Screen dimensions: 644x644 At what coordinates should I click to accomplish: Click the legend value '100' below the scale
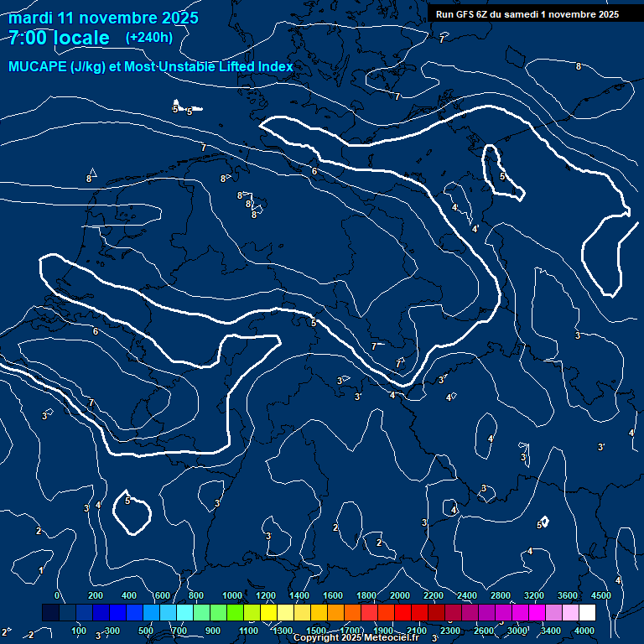(79, 631)
